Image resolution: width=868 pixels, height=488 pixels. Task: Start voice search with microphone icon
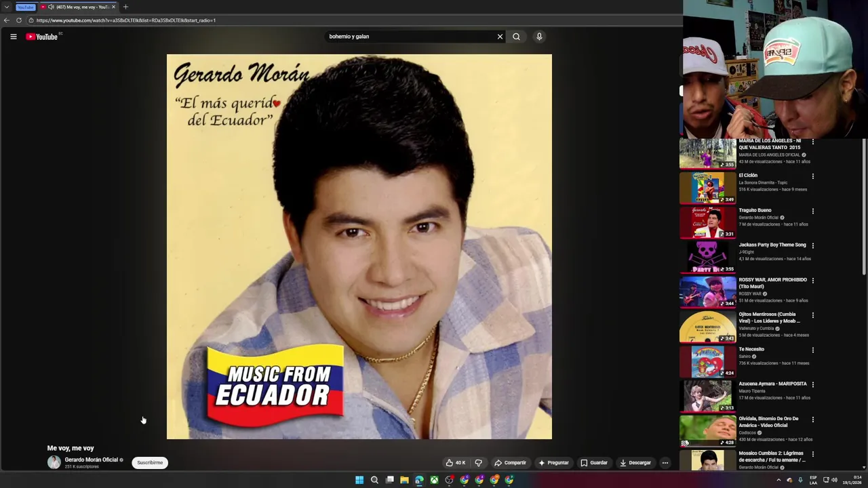pyautogui.click(x=539, y=37)
